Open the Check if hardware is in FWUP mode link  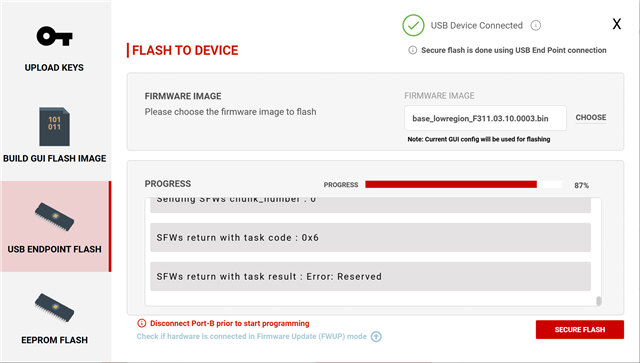coord(251,336)
